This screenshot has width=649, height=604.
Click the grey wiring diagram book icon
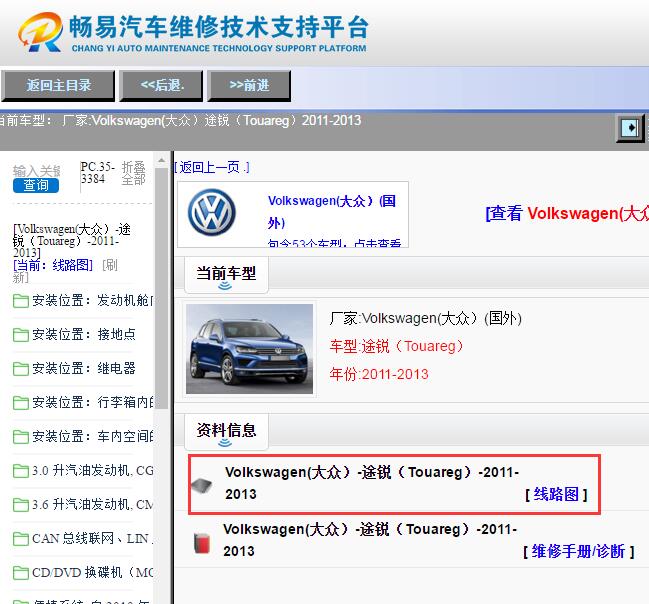[202, 485]
